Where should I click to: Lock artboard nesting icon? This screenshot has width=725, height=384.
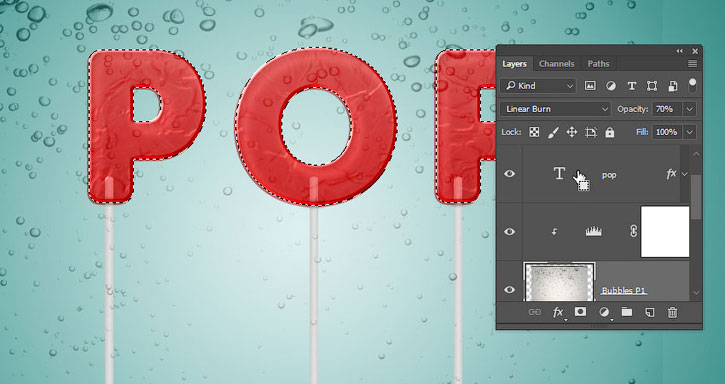[591, 132]
